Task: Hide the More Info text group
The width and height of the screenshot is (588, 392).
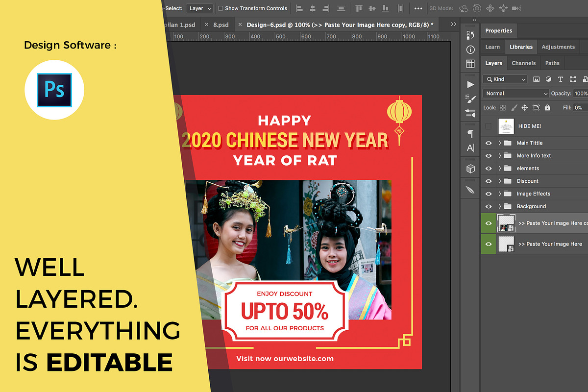Action: (x=489, y=156)
